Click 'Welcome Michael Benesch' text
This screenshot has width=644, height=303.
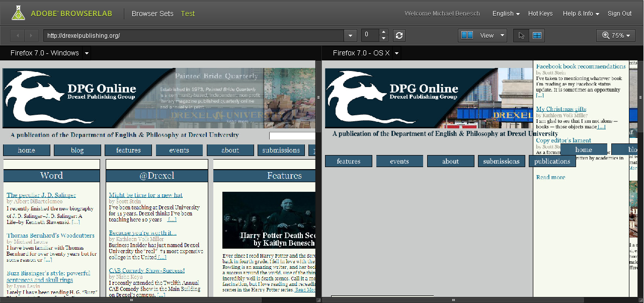[x=442, y=14]
